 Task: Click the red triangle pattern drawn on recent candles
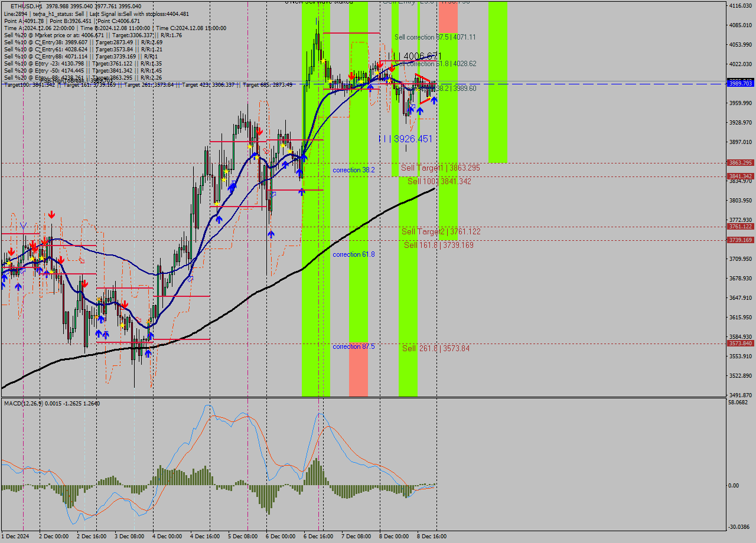[x=423, y=77]
